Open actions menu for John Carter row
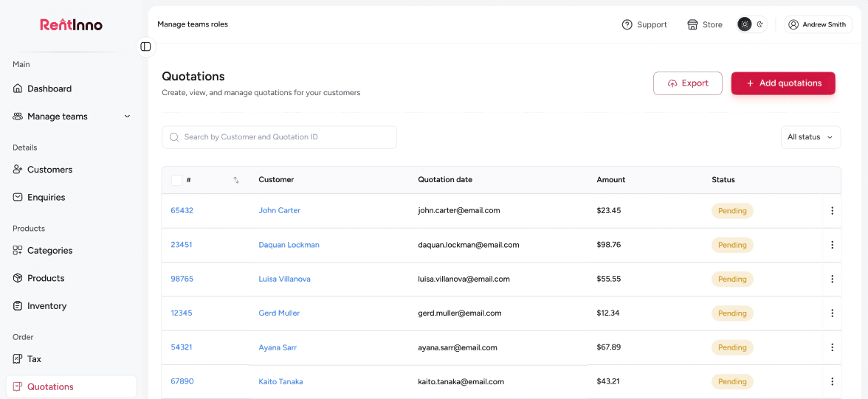 point(832,211)
